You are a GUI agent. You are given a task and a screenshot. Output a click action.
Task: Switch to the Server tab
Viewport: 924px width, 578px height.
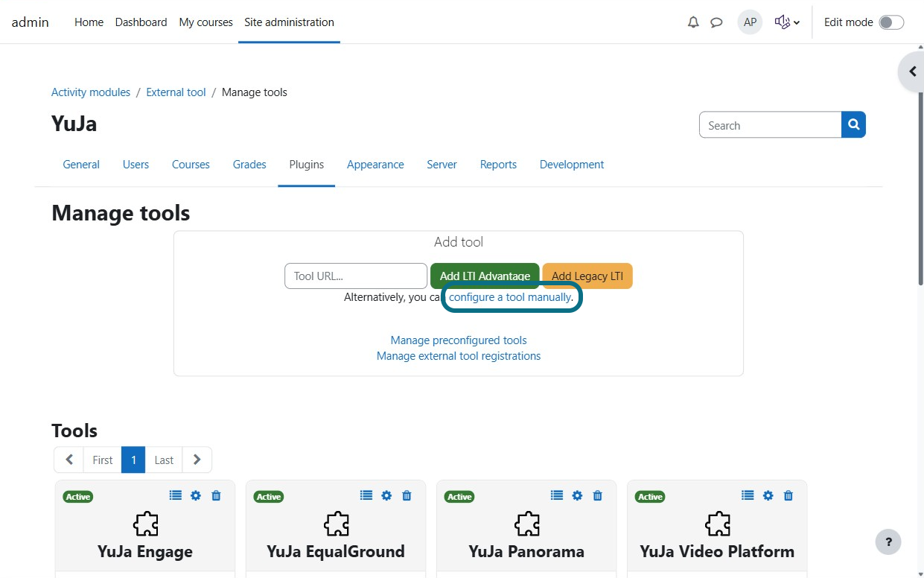tap(442, 165)
